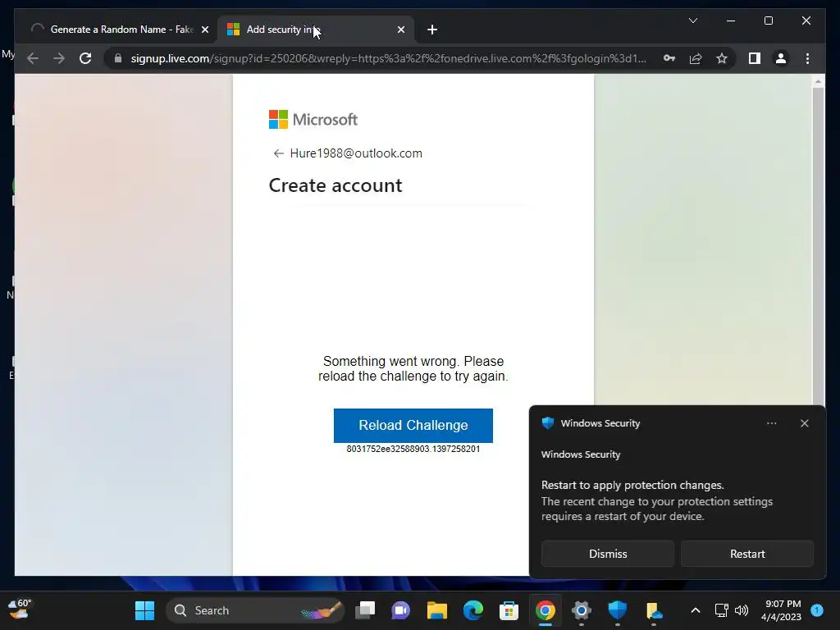This screenshot has width=840, height=630.
Task: Dismiss the Windows Security notification
Action: tap(608, 554)
